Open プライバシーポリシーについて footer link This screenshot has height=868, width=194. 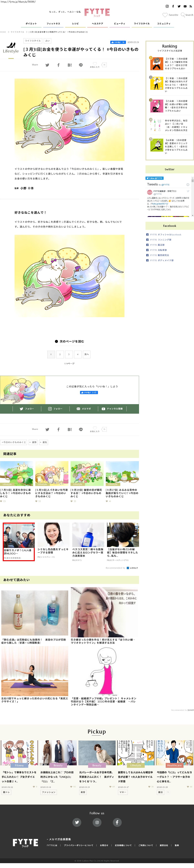pyautogui.click(x=78, y=845)
